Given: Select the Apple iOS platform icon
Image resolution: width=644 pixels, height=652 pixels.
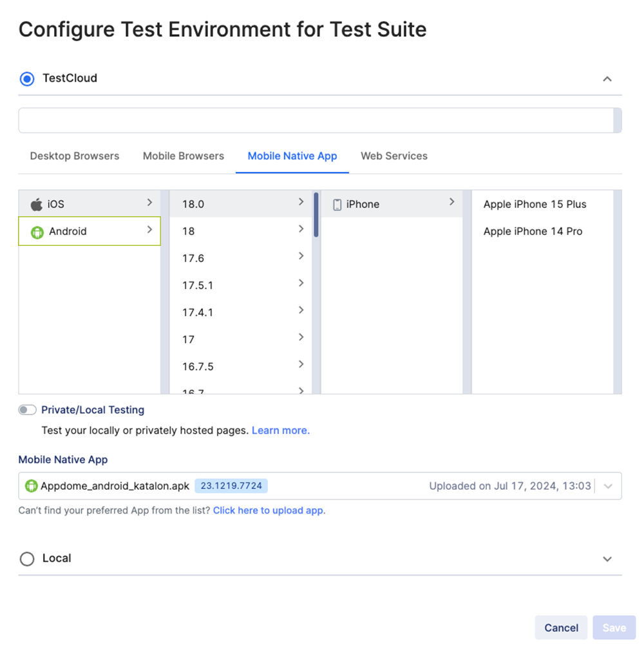Looking at the screenshot, I should [x=35, y=203].
